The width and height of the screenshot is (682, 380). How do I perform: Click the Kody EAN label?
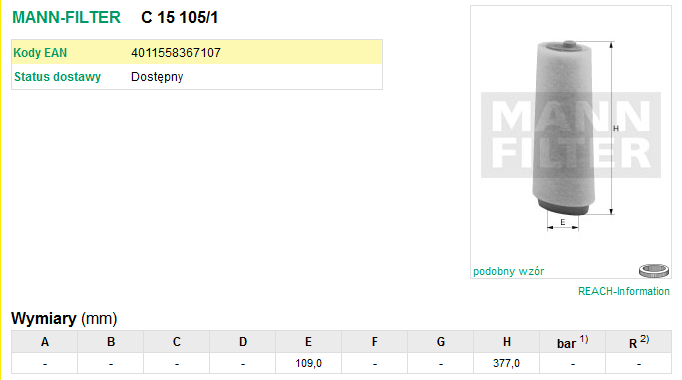[x=40, y=53]
